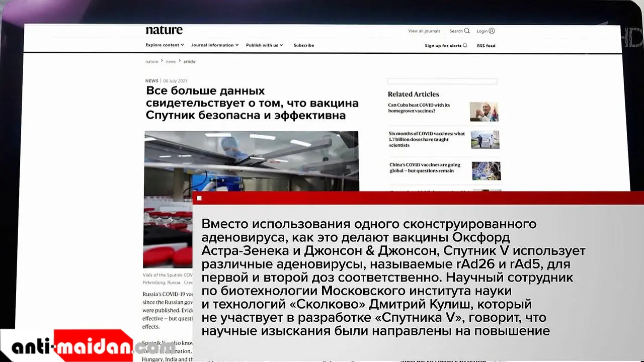Viewport: 644px width, 362px height.
Task: Expand the Publish with us dropdown
Action: [x=264, y=45]
